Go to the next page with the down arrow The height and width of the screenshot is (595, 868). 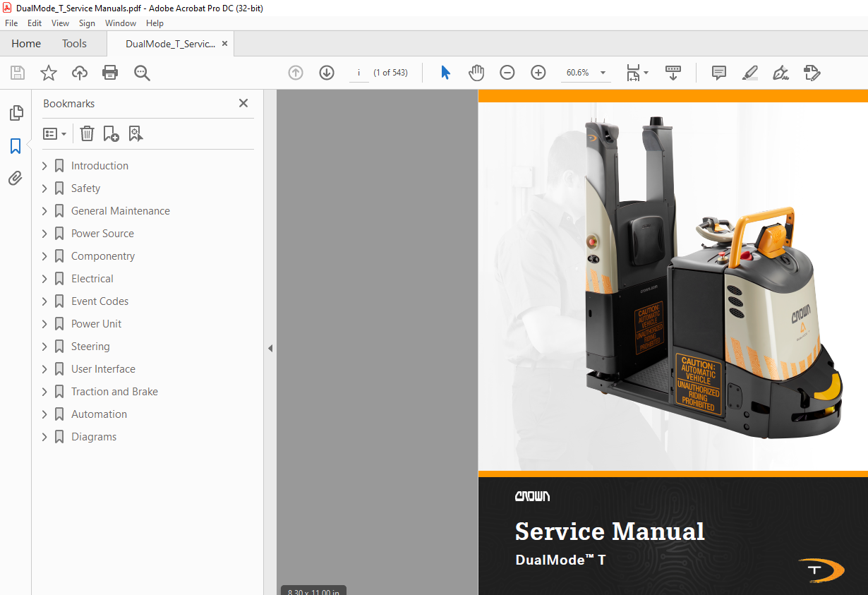[x=327, y=73]
